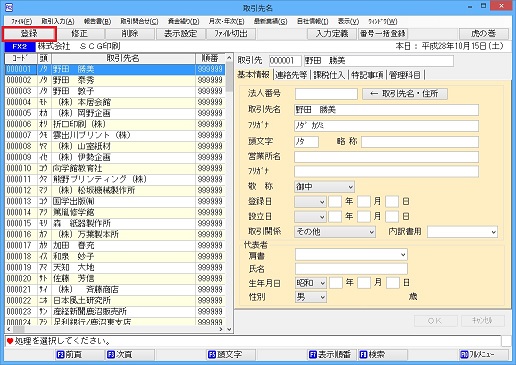The height and width of the screenshot is (365, 516).
Task: Click the application icon in the title bar
Action: 9,7
